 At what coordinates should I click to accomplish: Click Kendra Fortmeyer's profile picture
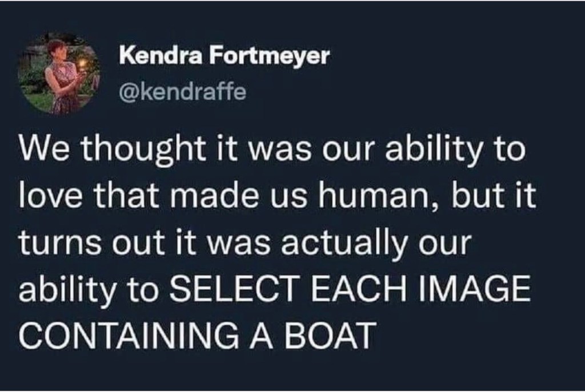tap(58, 75)
